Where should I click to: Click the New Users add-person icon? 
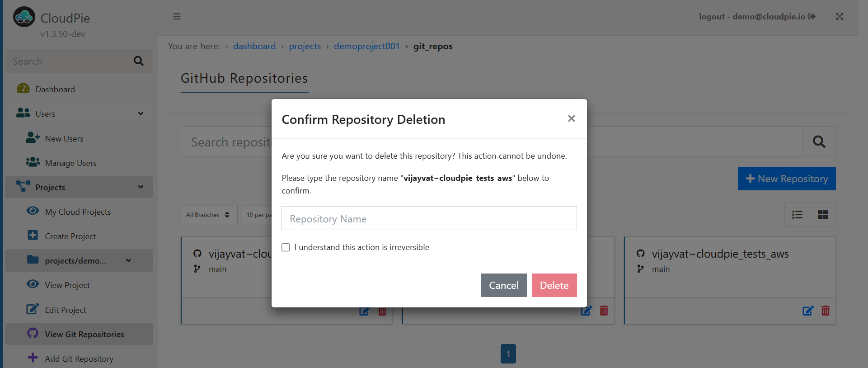pos(33,137)
